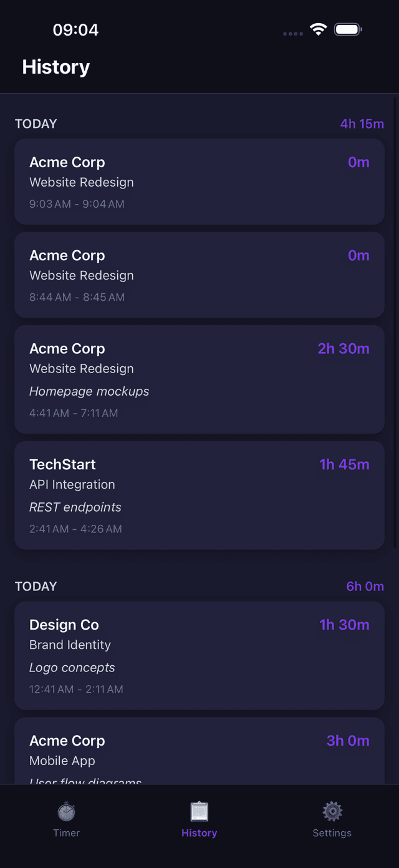This screenshot has height=868, width=399.
Task: Tap the History page title
Action: 55,67
